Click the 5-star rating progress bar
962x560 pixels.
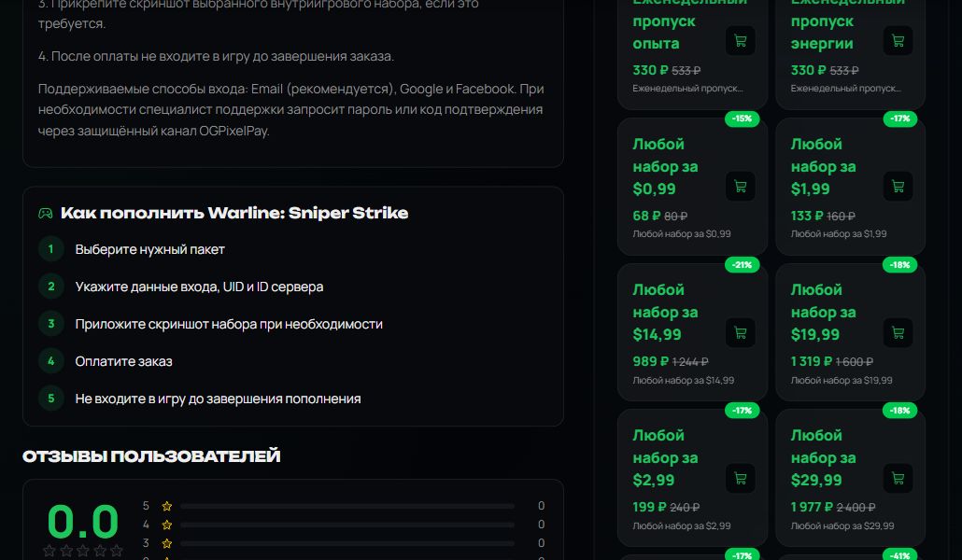point(347,506)
